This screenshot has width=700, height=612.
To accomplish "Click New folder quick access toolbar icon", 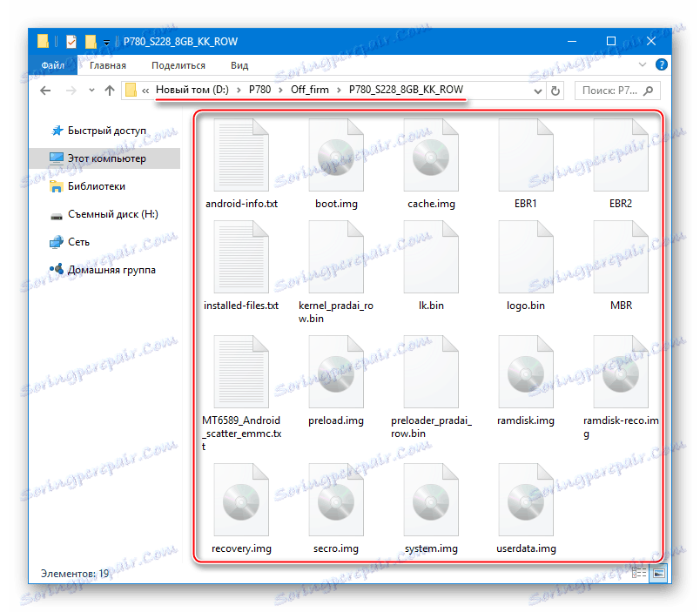I will (x=91, y=42).
